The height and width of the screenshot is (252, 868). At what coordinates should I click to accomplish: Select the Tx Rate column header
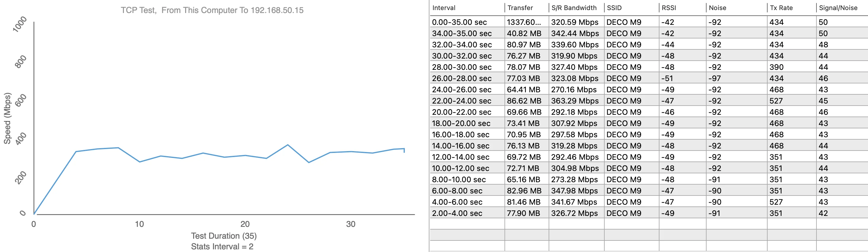[781, 8]
